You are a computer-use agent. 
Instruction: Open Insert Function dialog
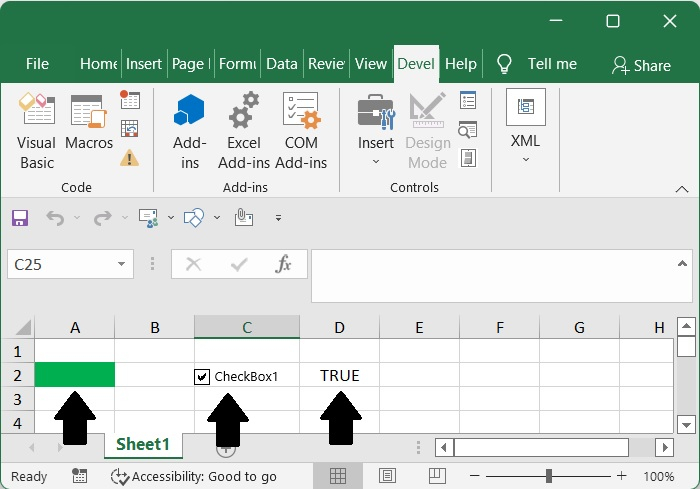point(283,264)
